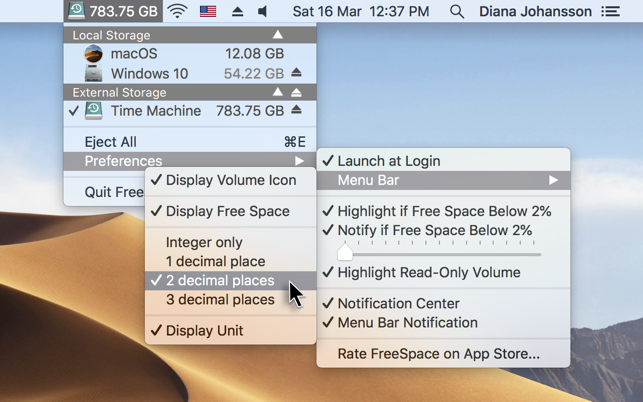The width and height of the screenshot is (643, 402).
Task: Toggle Menu Bar Notification option
Action: [x=443, y=322]
